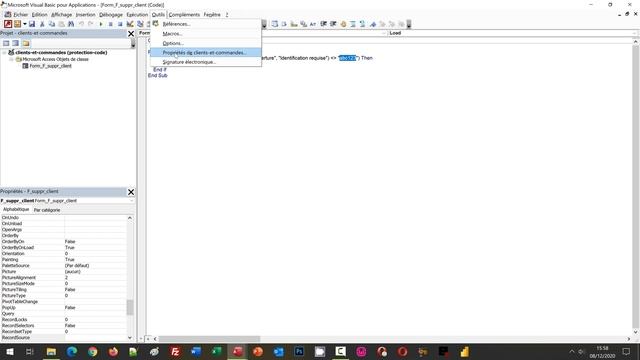This screenshot has height=360, width=640.
Task: Open File Explorer from the taskbar
Action: point(51,351)
